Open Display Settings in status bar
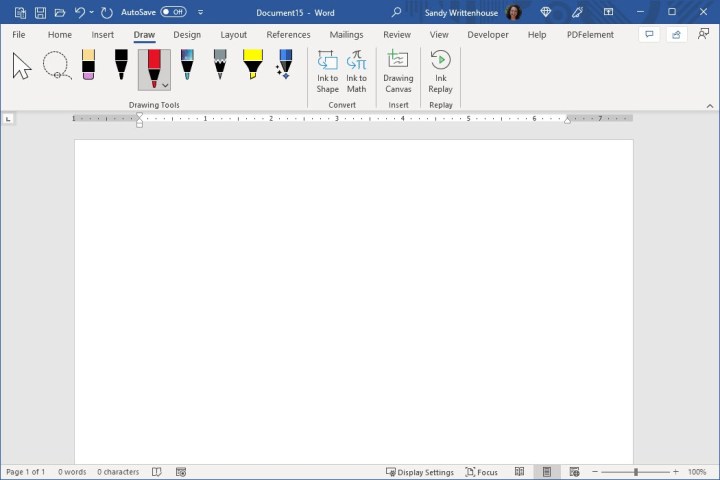The image size is (720, 480). point(420,472)
